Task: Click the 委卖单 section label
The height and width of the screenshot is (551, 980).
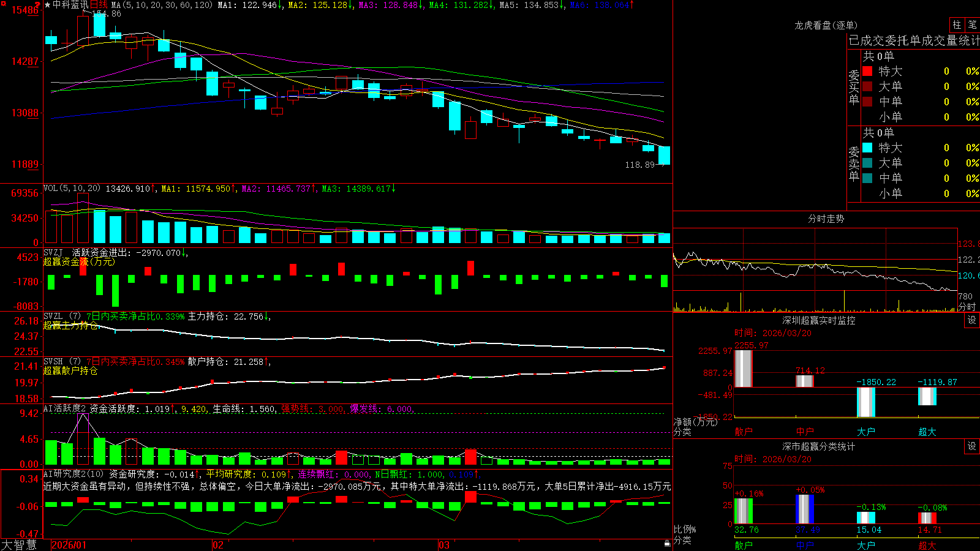Action: [x=854, y=164]
